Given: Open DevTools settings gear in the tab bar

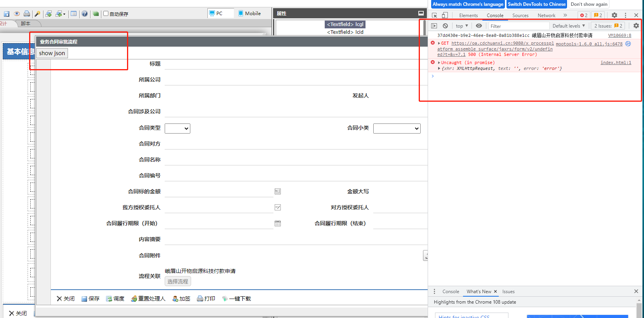Looking at the screenshot, I should point(614,15).
